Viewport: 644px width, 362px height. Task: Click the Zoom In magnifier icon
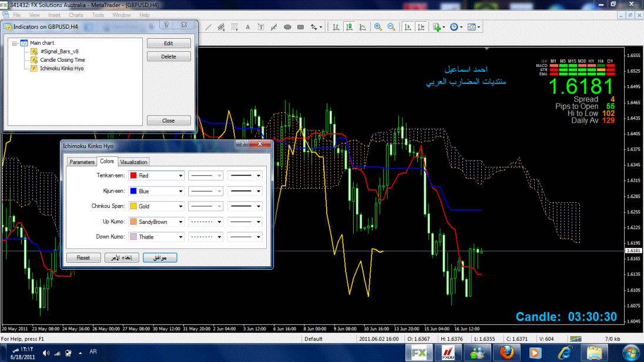tap(378, 27)
